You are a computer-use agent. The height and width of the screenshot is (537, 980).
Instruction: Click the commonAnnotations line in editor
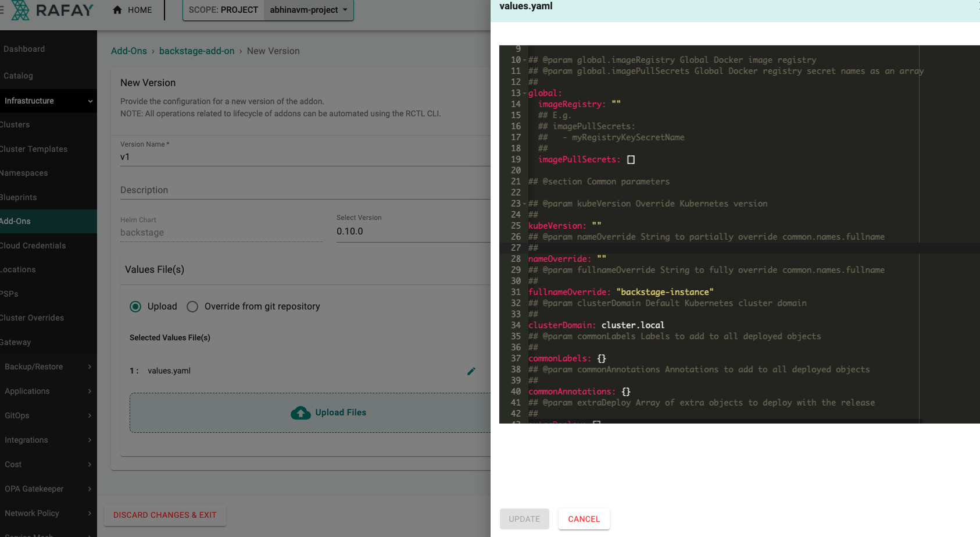tap(580, 392)
